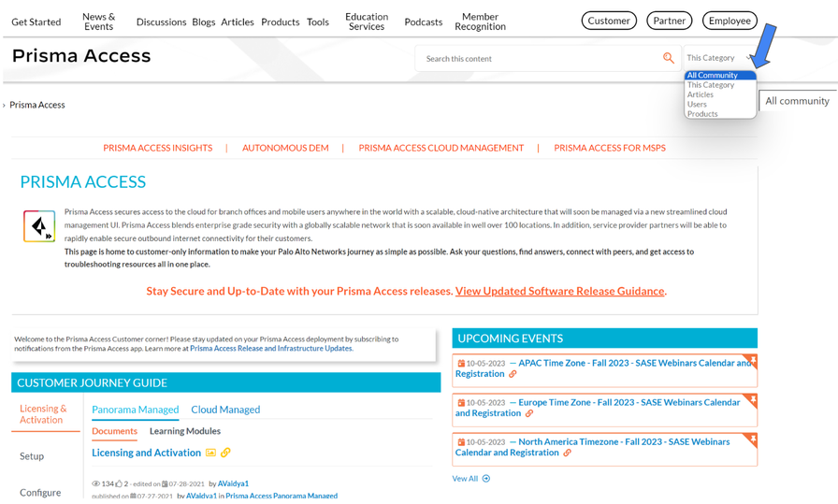Open Blogs menu item
The width and height of the screenshot is (838, 504).
[204, 22]
